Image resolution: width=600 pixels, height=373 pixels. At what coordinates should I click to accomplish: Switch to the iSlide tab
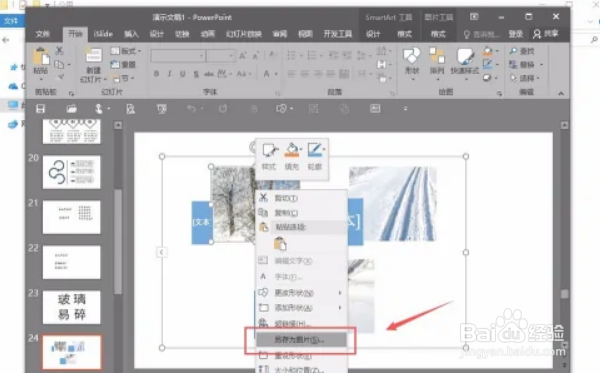click(x=103, y=34)
